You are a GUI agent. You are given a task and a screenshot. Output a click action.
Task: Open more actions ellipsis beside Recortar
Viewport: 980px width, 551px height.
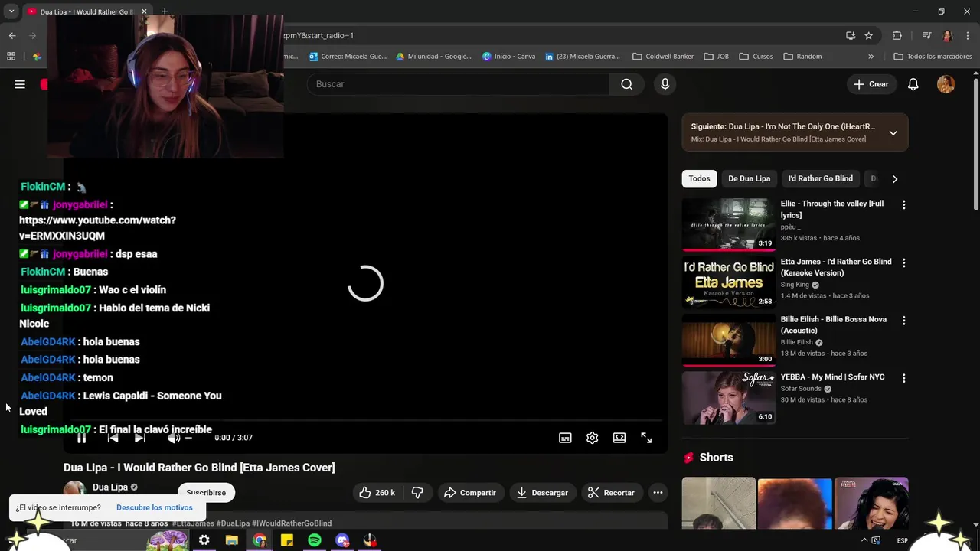[658, 493]
